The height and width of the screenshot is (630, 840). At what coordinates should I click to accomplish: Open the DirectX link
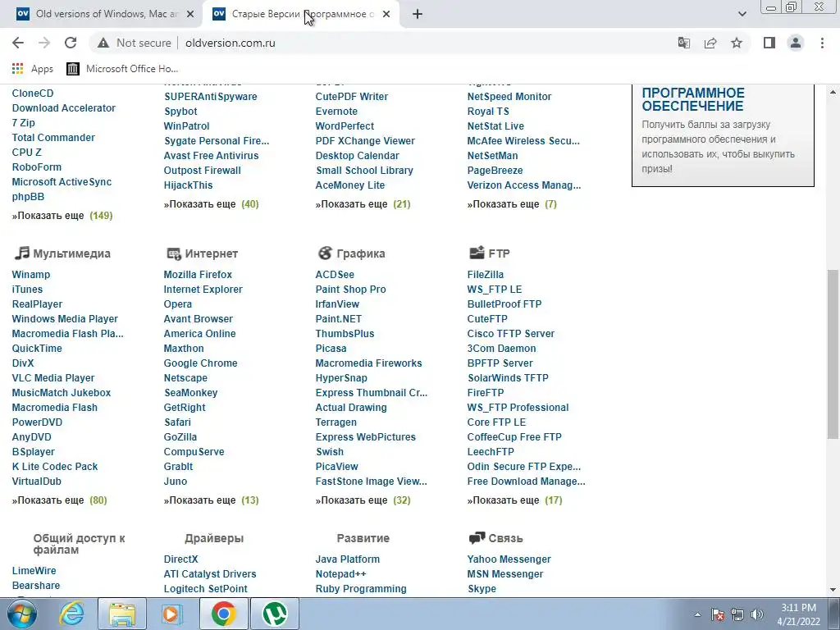[180, 559]
